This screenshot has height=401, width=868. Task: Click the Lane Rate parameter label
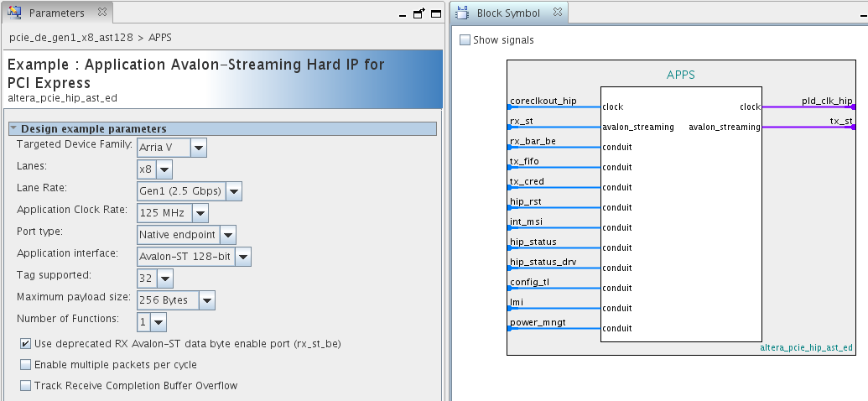(x=42, y=188)
